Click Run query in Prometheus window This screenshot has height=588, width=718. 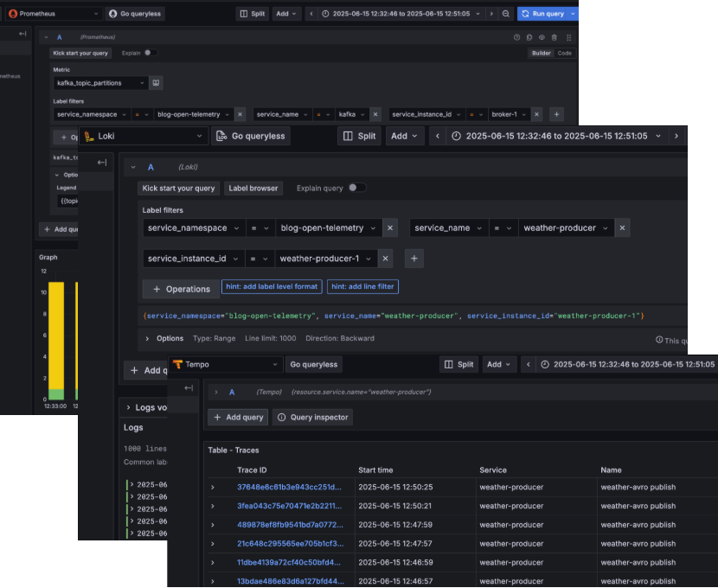point(543,14)
